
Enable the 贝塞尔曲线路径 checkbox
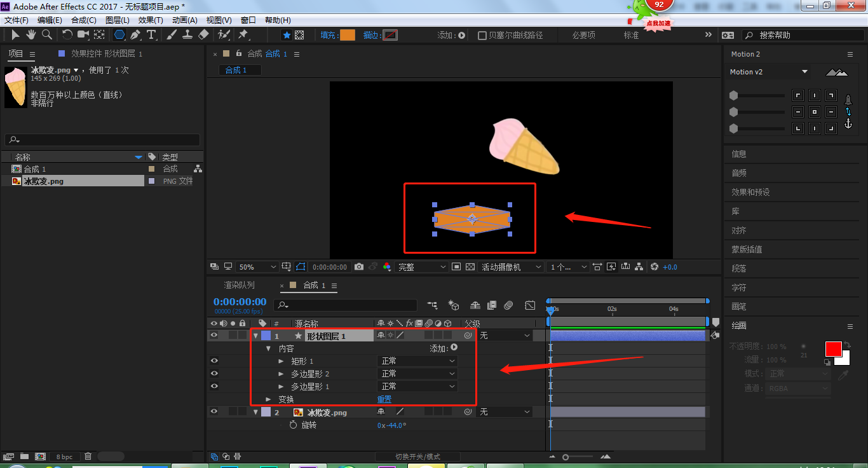point(482,36)
